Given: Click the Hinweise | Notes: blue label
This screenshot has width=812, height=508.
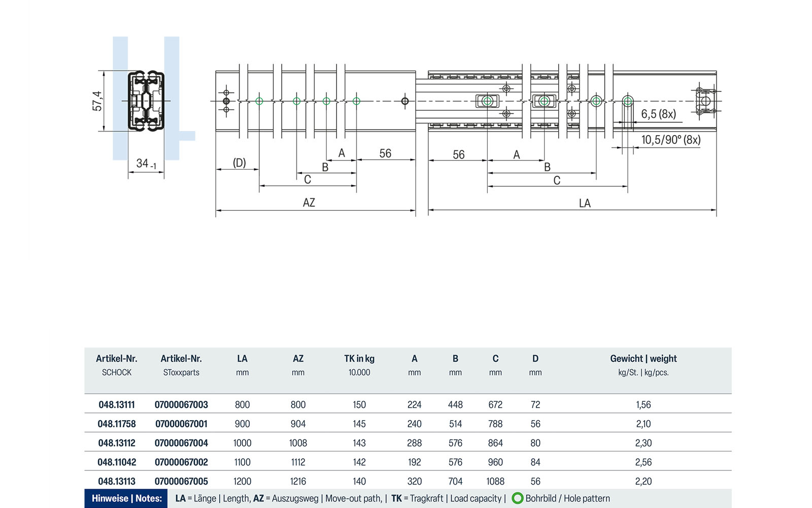Looking at the screenshot, I should click(126, 498).
